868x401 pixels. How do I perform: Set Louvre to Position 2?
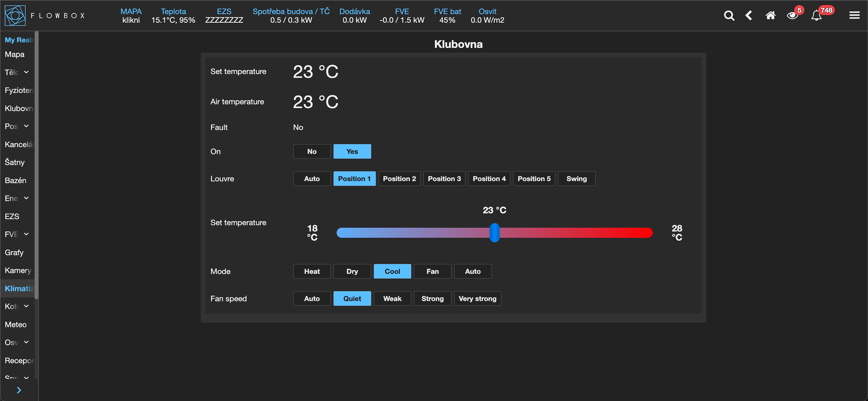399,179
